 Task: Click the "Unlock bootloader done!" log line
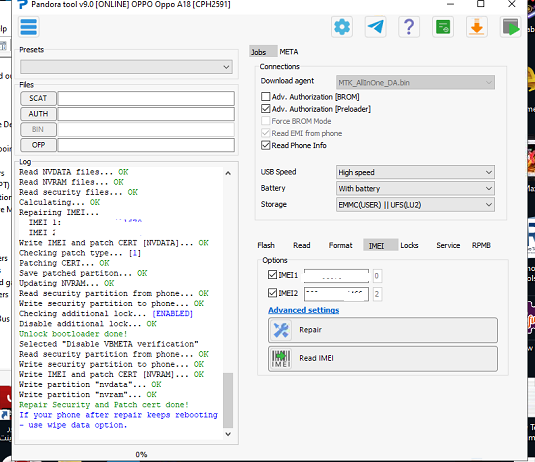click(73, 334)
